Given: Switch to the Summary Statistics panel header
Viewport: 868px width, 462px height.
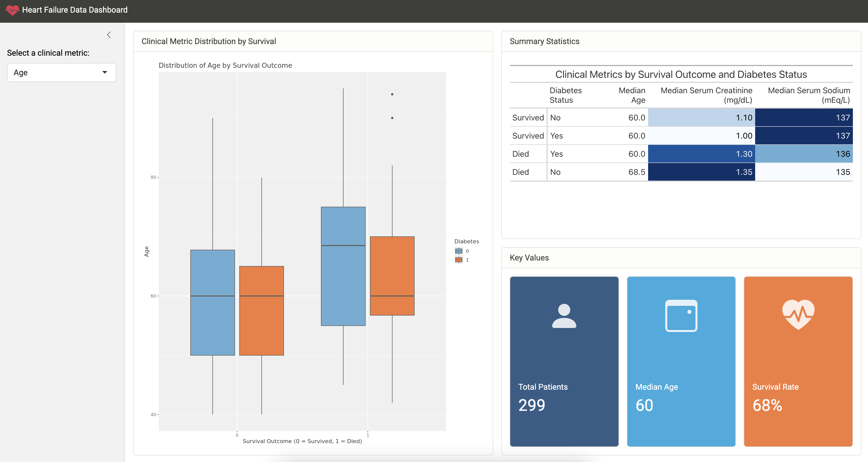Looking at the screenshot, I should click(545, 41).
